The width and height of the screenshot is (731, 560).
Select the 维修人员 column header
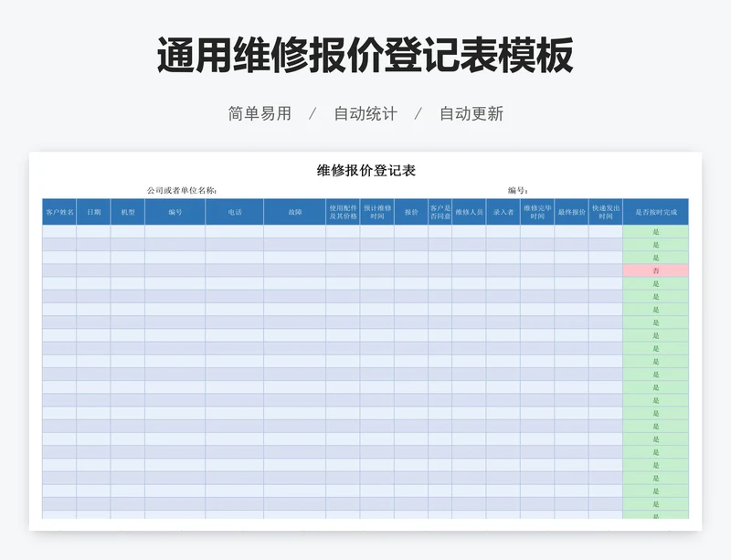pyautogui.click(x=469, y=212)
